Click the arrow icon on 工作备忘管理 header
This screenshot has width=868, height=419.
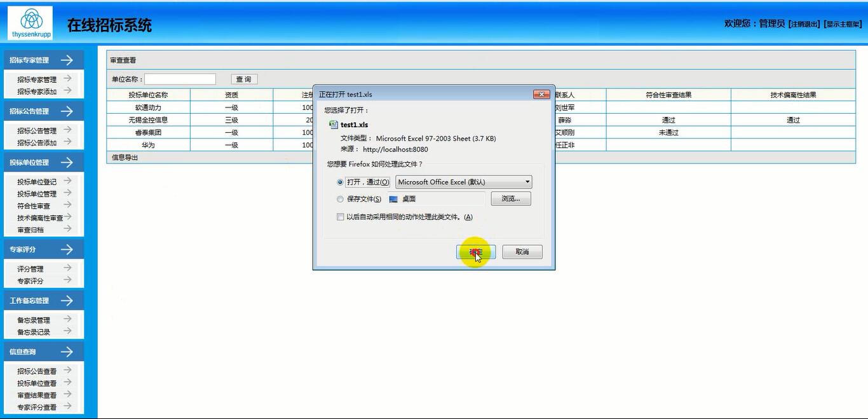[x=67, y=300]
